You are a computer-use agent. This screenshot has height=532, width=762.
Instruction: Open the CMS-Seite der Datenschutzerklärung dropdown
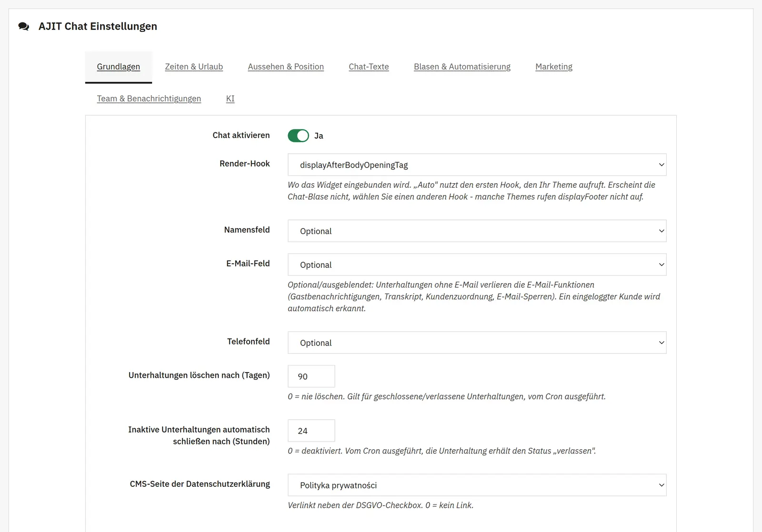477,485
